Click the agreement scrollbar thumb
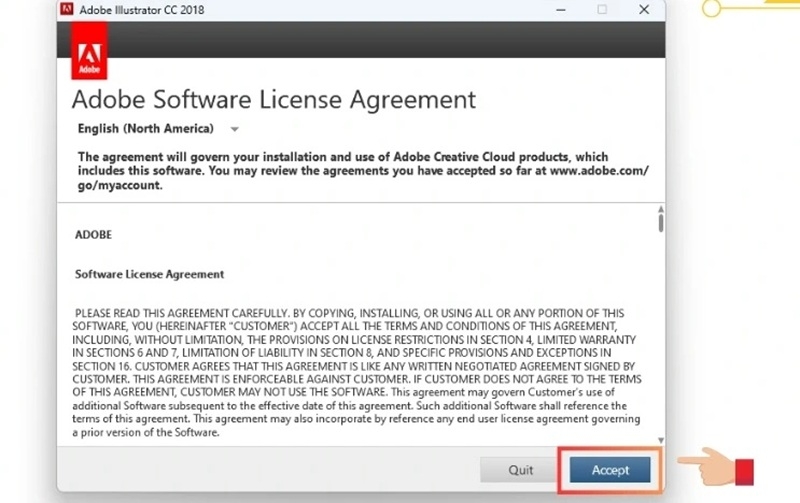This screenshot has height=503, width=800. coord(661,223)
